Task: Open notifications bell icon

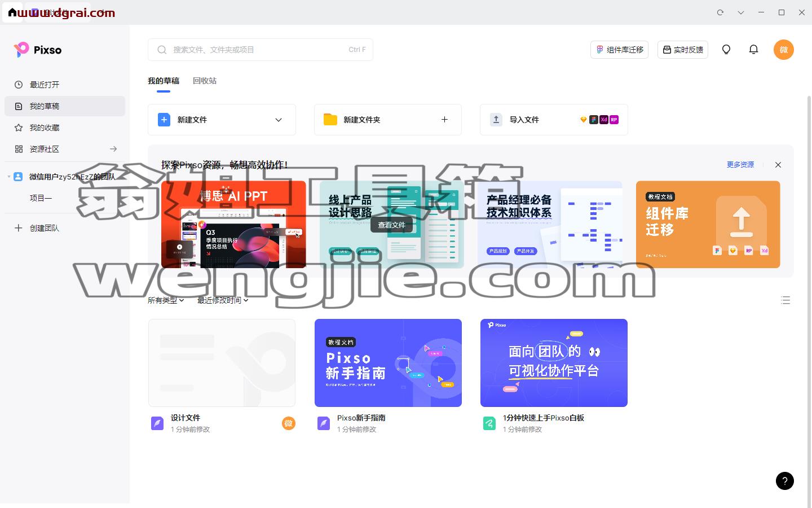Action: point(753,50)
